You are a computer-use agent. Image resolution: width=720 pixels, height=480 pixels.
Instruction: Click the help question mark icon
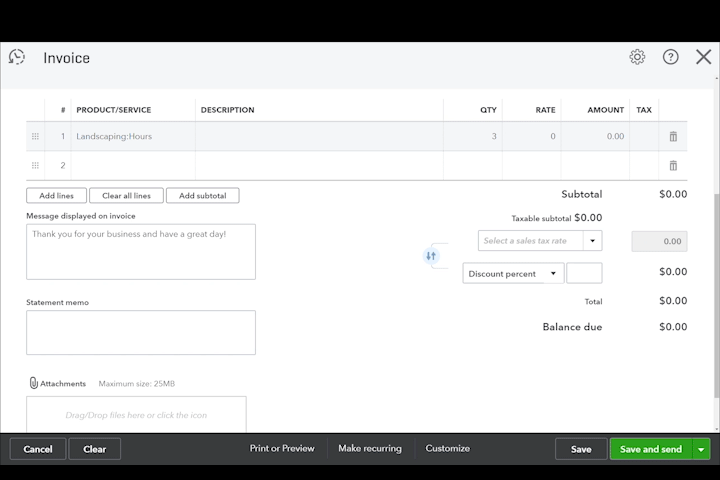click(670, 57)
